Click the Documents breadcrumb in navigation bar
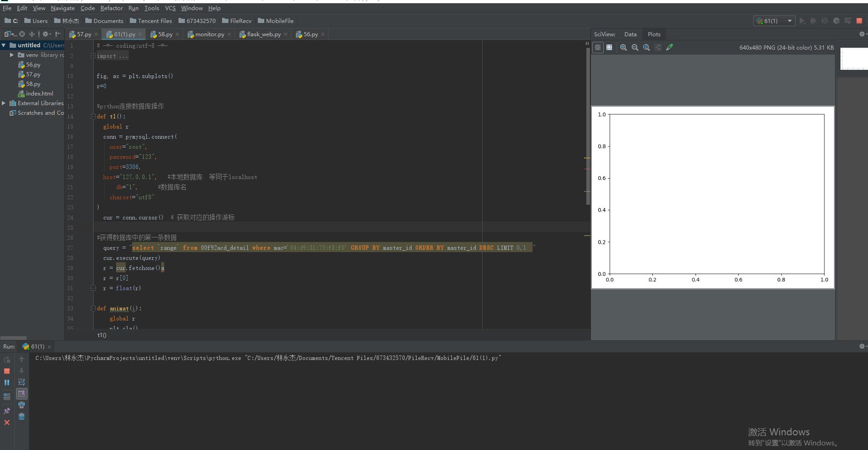Screen dimensions: 868x450 (105, 21)
